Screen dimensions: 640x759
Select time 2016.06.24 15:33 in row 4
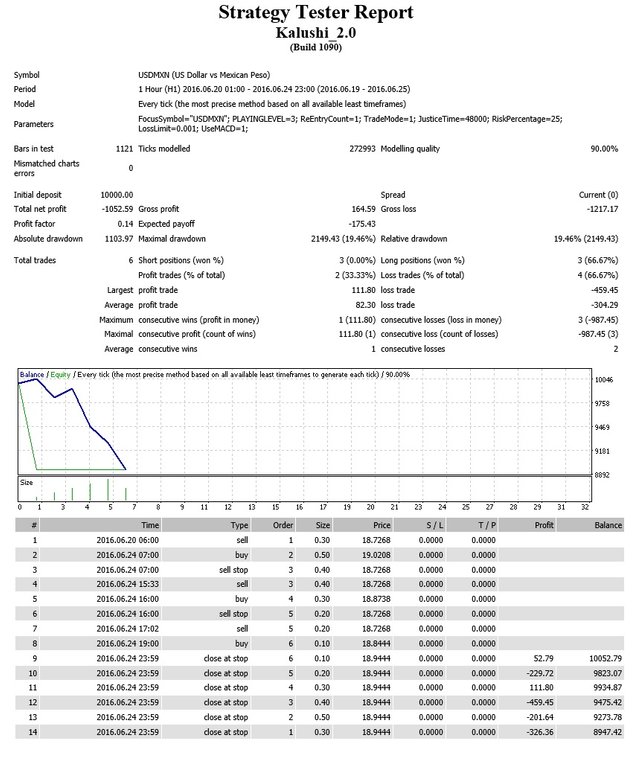click(x=128, y=584)
